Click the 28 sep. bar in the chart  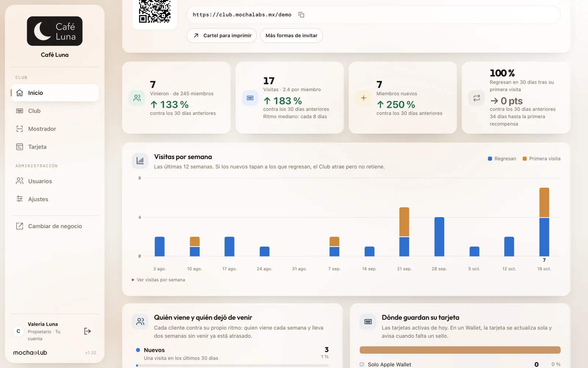coord(439,237)
